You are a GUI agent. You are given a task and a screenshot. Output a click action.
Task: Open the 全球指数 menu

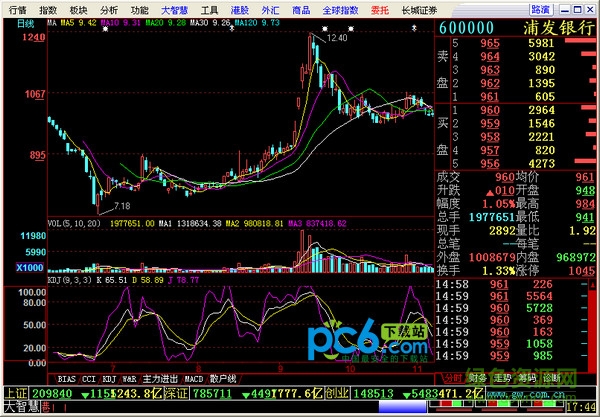[340, 10]
